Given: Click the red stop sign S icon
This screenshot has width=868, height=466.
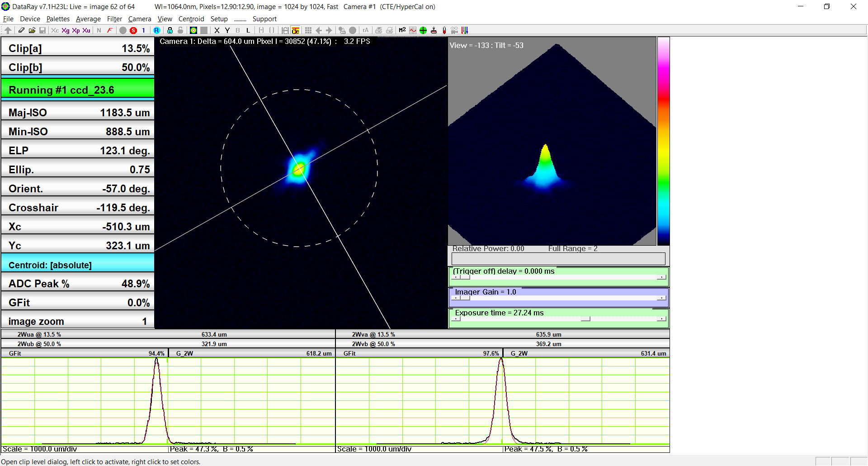Looking at the screenshot, I should (x=133, y=30).
